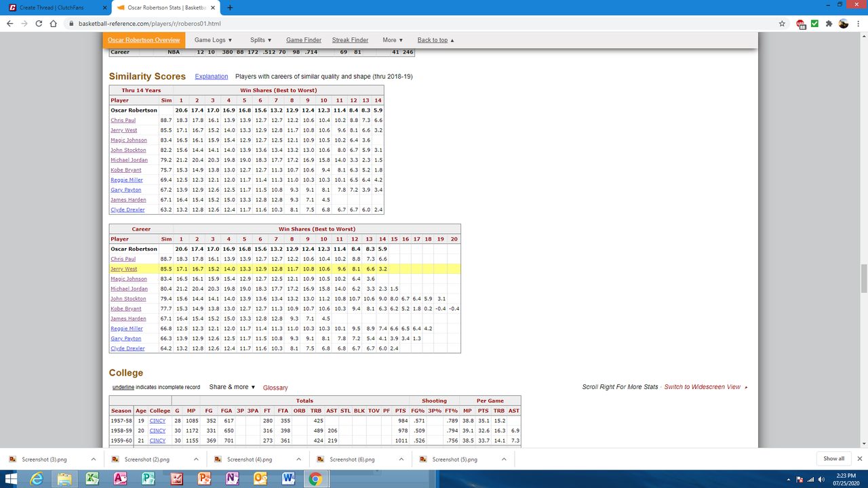
Task: Open CINCY college link for 1957-58
Action: pos(157,421)
